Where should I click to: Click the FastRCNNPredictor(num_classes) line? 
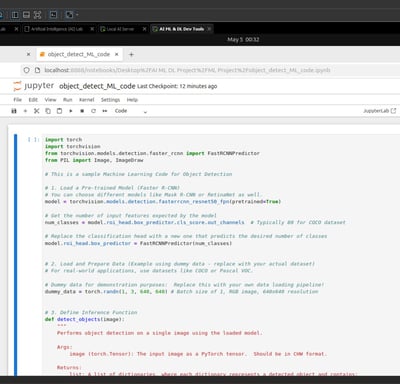click(x=138, y=243)
